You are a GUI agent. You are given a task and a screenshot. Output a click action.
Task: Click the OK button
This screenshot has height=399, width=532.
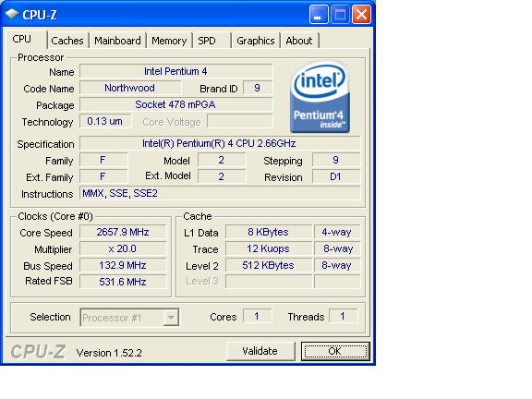335,351
